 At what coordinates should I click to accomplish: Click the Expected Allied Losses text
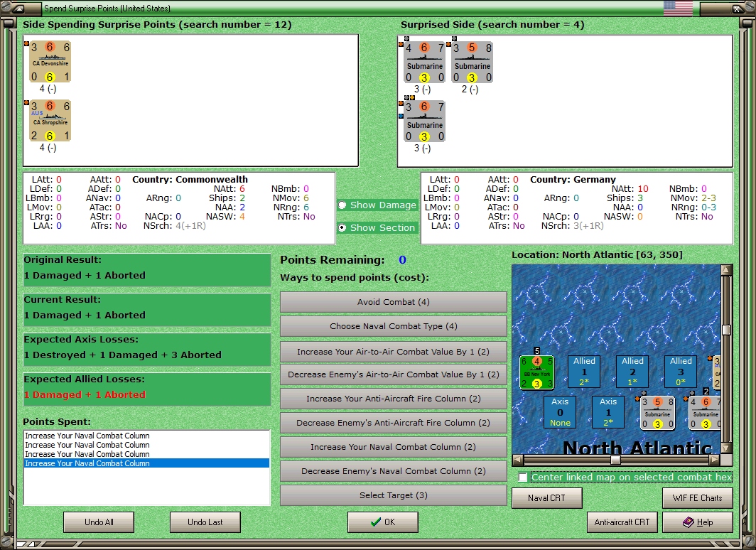85,395
